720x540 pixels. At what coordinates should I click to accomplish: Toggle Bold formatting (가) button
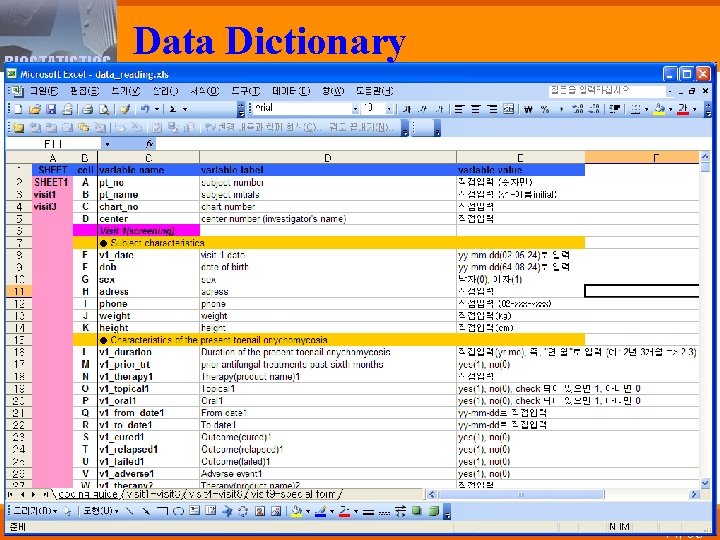click(407, 109)
